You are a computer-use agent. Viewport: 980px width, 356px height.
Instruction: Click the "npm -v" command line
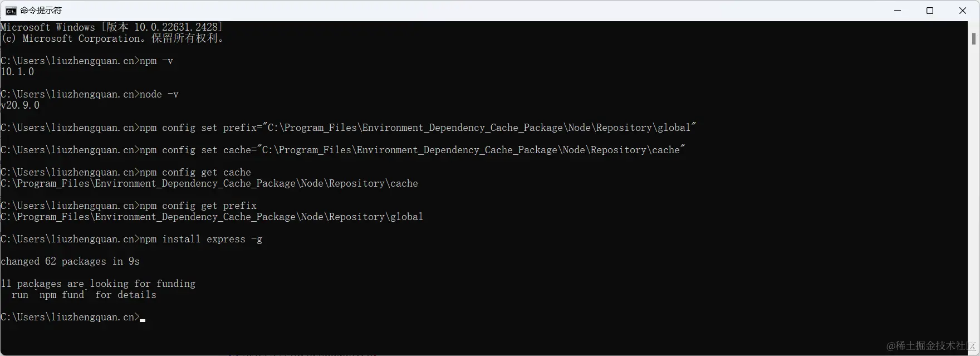(156, 61)
